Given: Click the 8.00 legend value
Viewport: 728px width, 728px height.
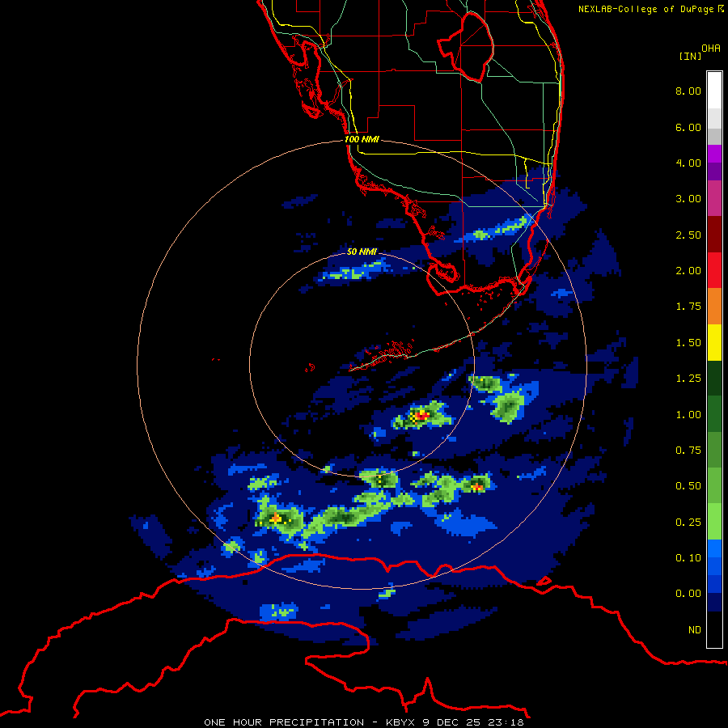Looking at the screenshot, I should pyautogui.click(x=688, y=91).
